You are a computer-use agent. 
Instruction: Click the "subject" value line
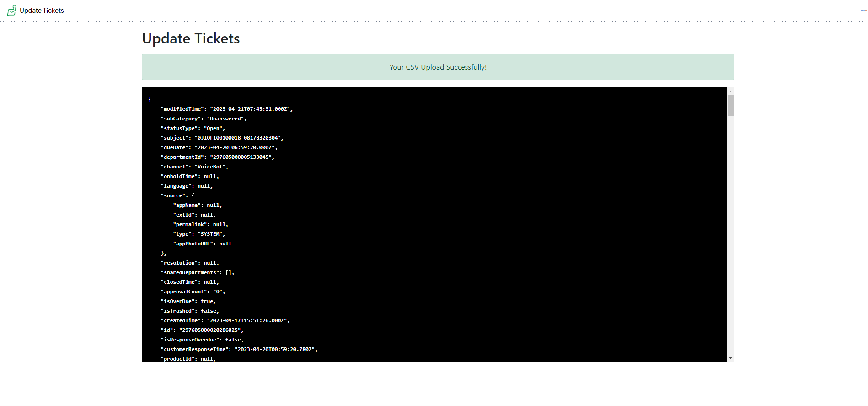click(222, 138)
